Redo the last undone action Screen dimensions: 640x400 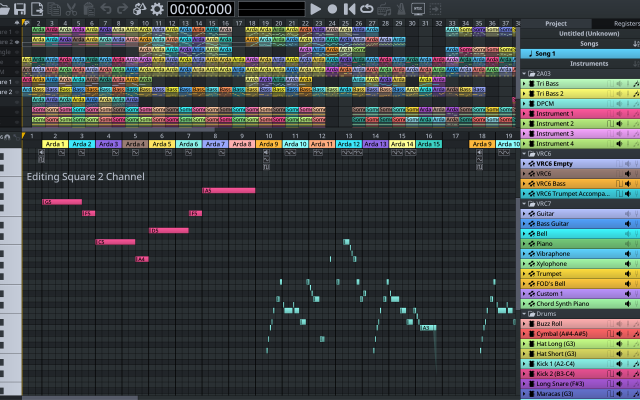[122, 9]
